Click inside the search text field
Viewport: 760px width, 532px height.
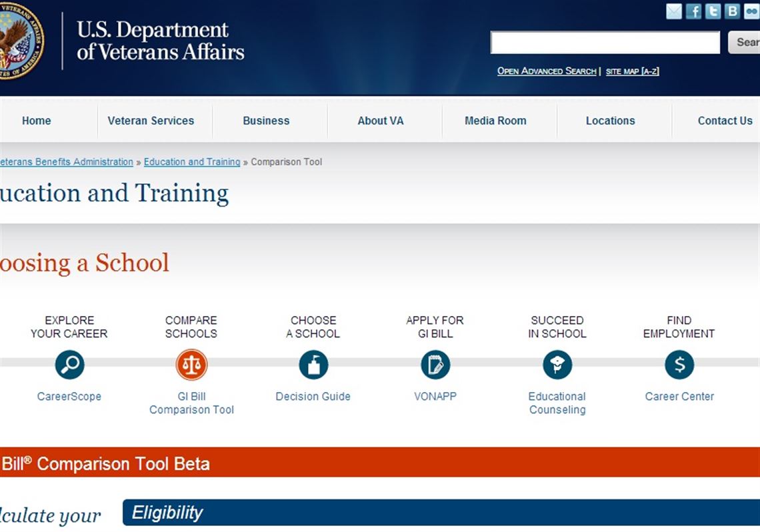pos(605,43)
